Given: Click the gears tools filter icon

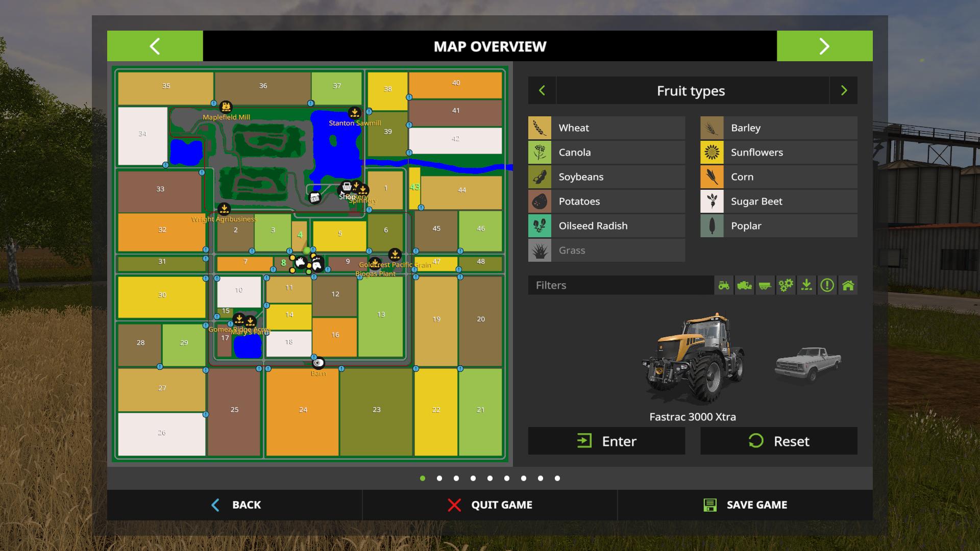Looking at the screenshot, I should pyautogui.click(x=786, y=285).
